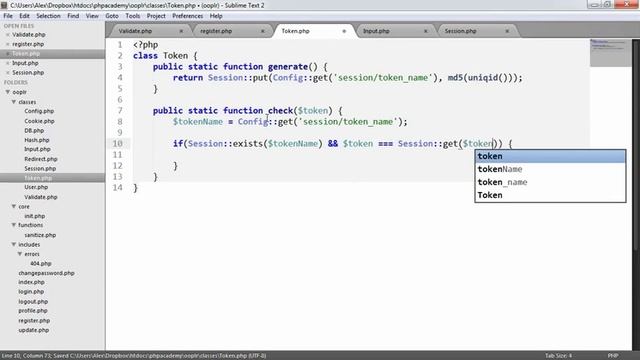Change the Tab Size setting in status bar

tap(558, 356)
